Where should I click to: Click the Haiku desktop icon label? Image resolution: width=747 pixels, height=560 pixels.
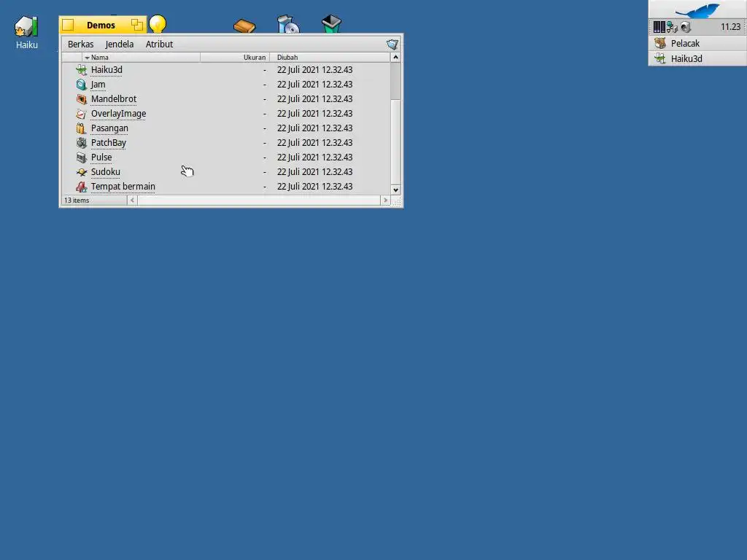(27, 45)
